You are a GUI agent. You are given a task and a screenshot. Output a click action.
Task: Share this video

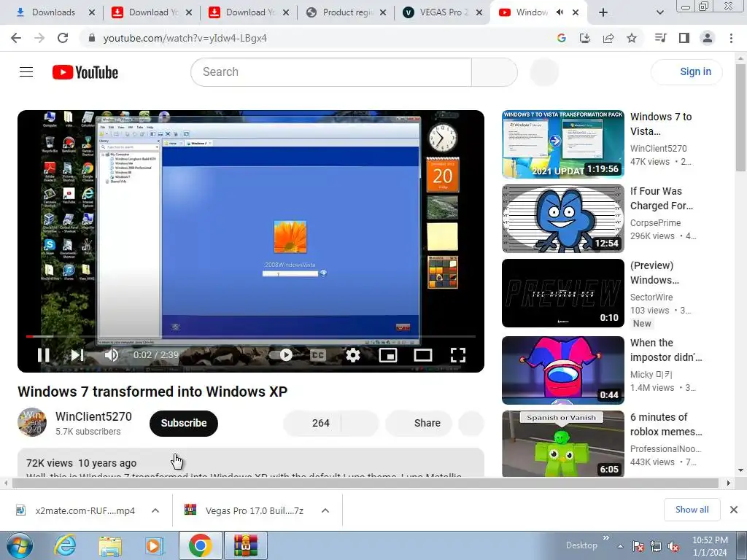pos(419,423)
